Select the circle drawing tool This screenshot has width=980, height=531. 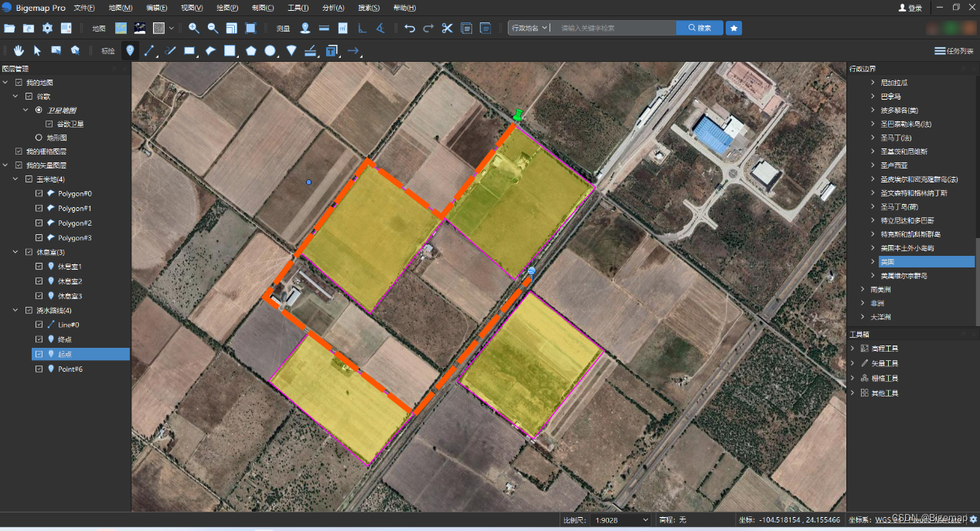(271, 51)
